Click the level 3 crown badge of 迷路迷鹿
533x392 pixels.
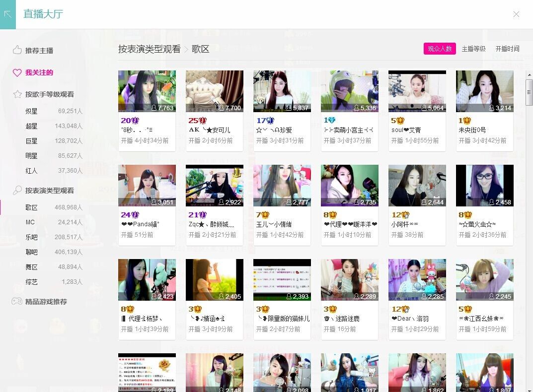[330, 309]
